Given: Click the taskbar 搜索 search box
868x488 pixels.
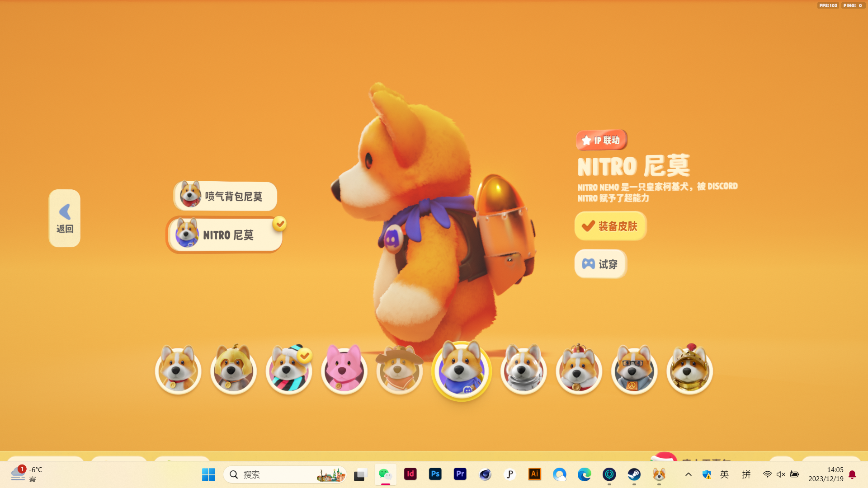Looking at the screenshot, I should click(285, 474).
